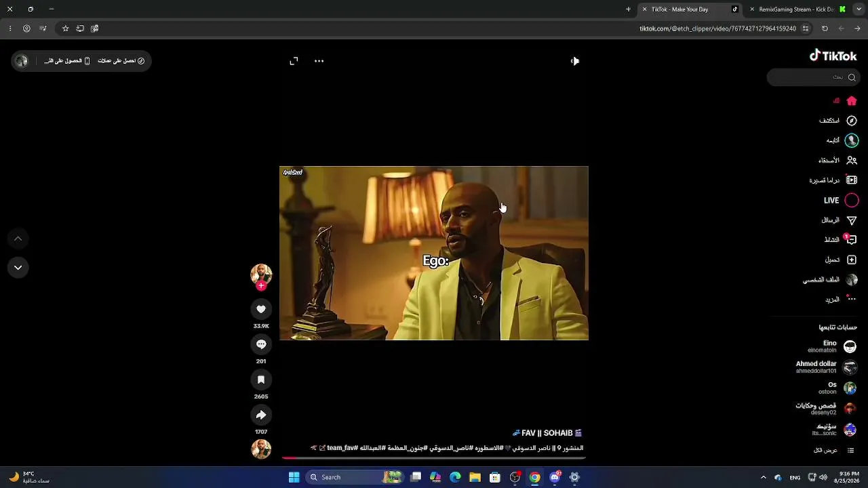The image size is (868, 488).
Task: Focus the TikTok search field
Action: (812, 77)
